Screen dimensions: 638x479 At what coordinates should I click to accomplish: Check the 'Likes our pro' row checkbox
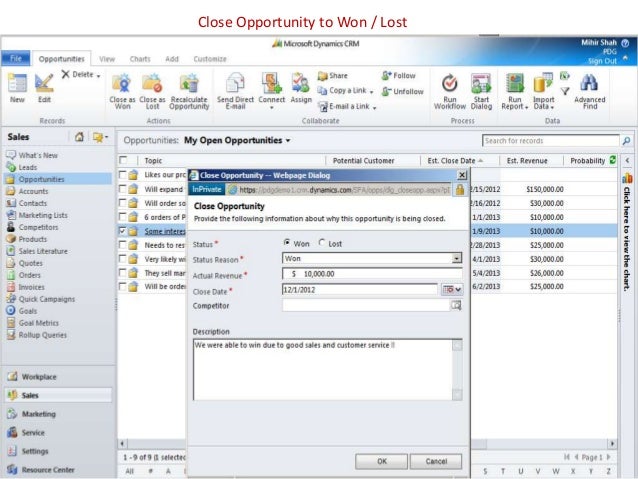click(122, 175)
